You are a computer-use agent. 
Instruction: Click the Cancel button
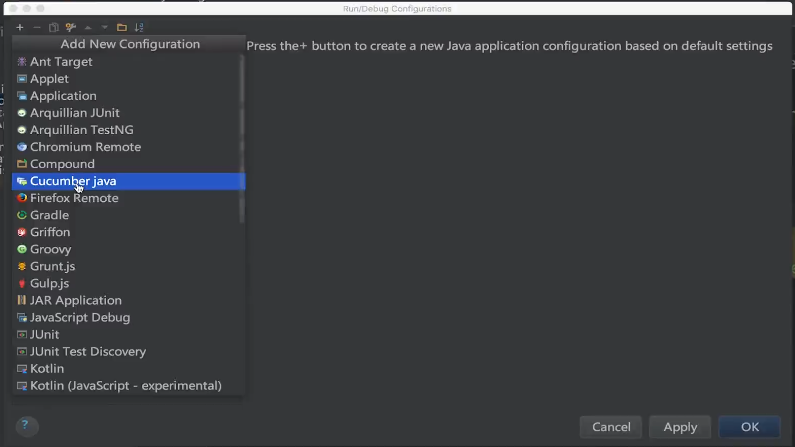tap(611, 427)
